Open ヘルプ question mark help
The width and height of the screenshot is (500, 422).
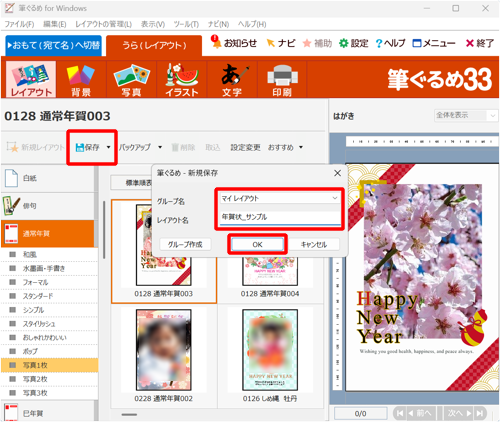pyautogui.click(x=390, y=43)
